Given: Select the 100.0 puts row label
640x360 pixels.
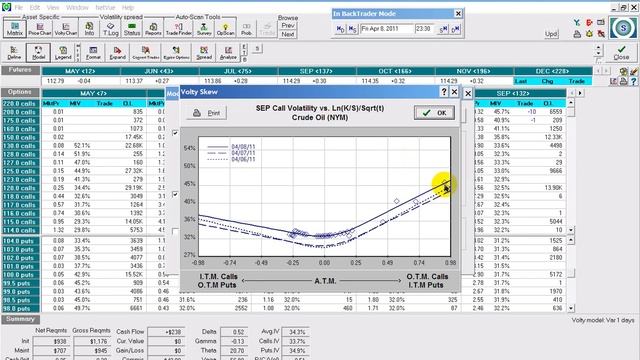Looking at the screenshot, I should point(20,275).
